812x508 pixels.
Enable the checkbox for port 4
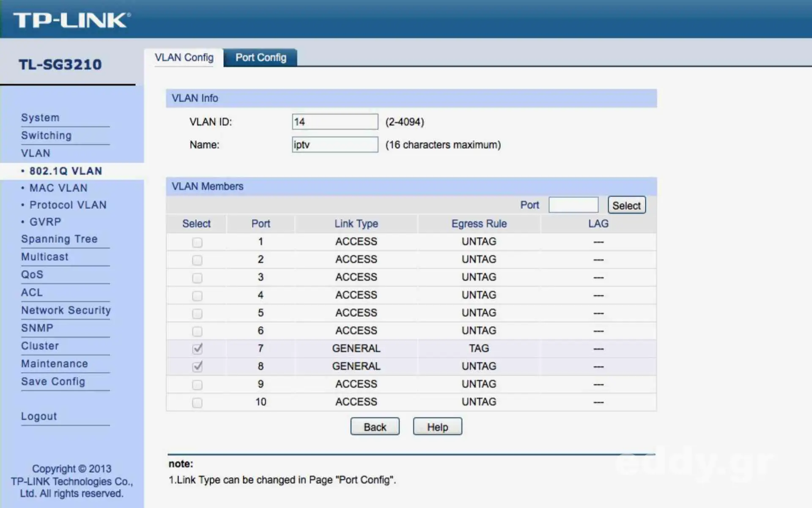pos(197,295)
